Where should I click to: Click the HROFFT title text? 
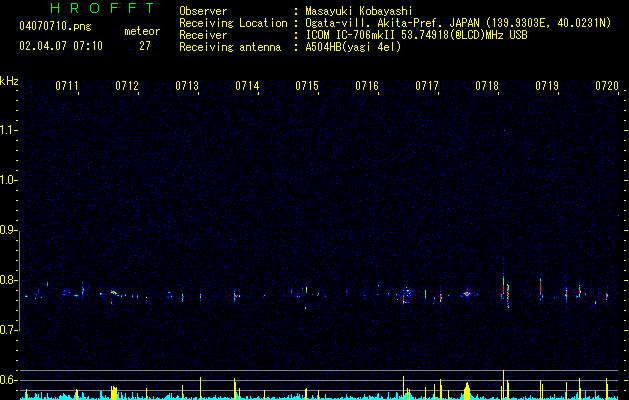(103, 8)
